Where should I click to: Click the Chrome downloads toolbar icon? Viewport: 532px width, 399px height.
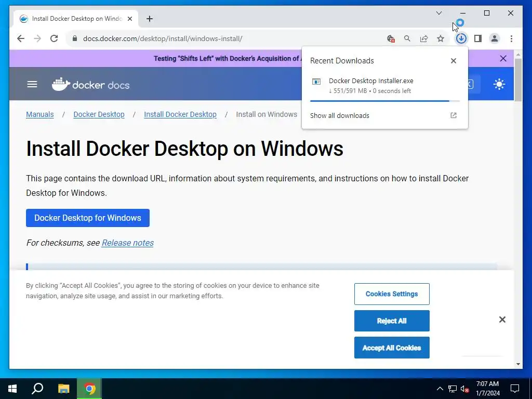461,38
